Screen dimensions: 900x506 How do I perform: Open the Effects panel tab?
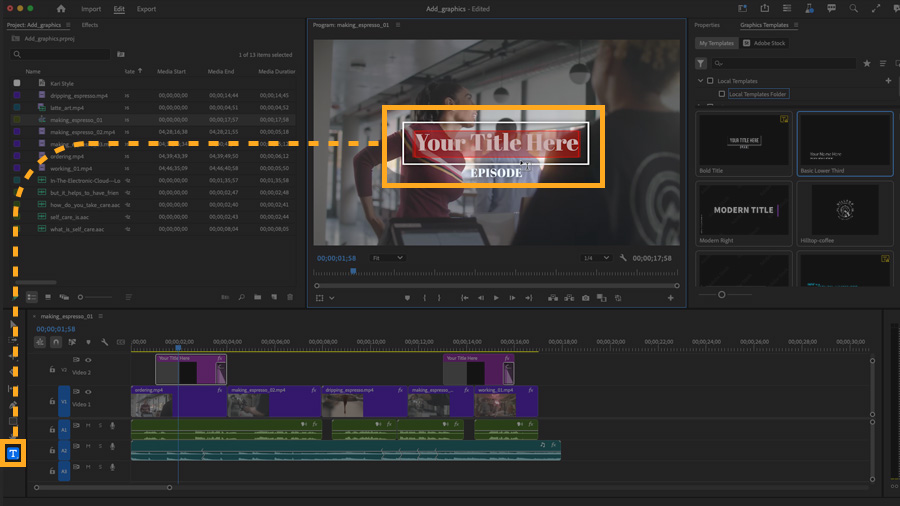(90, 25)
